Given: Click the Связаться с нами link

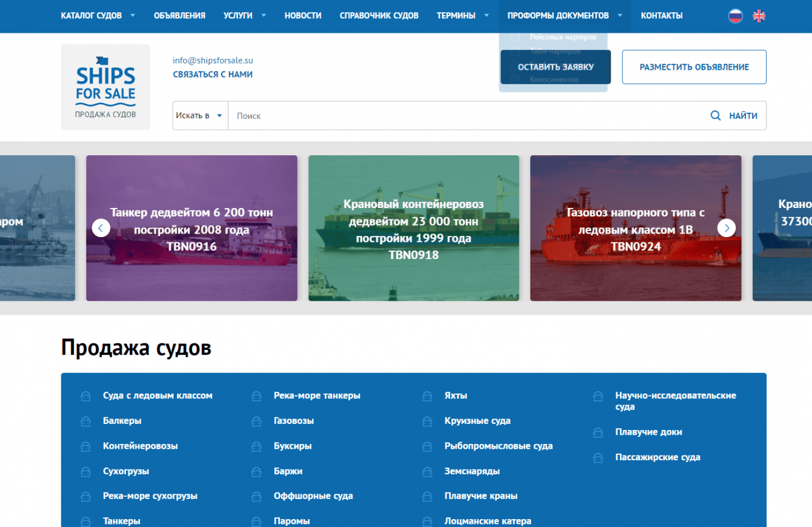Looking at the screenshot, I should (213, 75).
